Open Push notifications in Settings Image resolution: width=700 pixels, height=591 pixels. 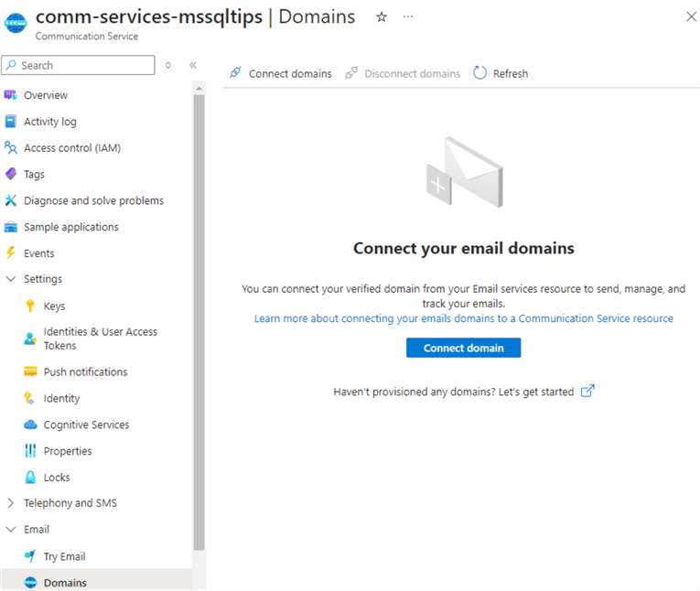[85, 372]
